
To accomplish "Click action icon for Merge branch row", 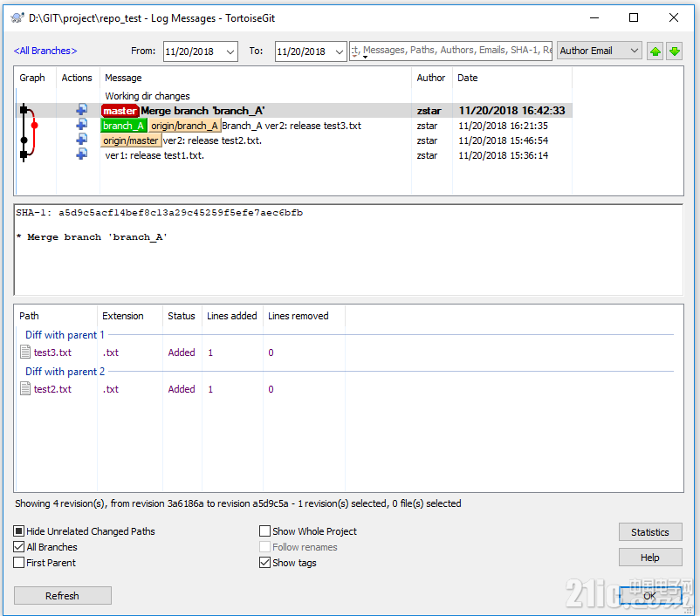I will (x=82, y=109).
